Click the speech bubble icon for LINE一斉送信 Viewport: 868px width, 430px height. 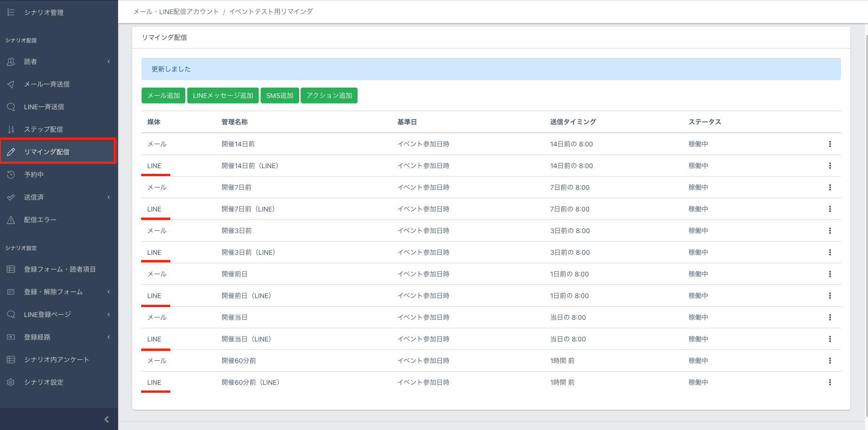[x=11, y=107]
